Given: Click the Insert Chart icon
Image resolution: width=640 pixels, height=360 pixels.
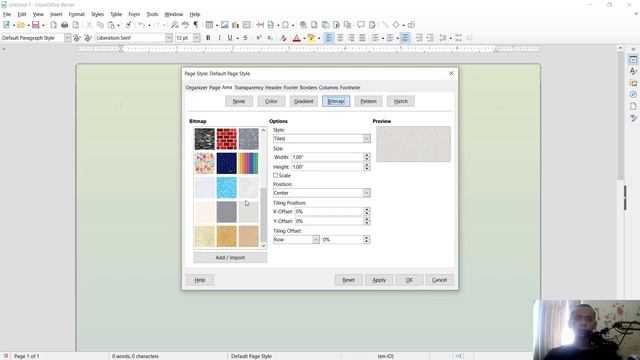Looking at the screenshot, I should pos(236,25).
